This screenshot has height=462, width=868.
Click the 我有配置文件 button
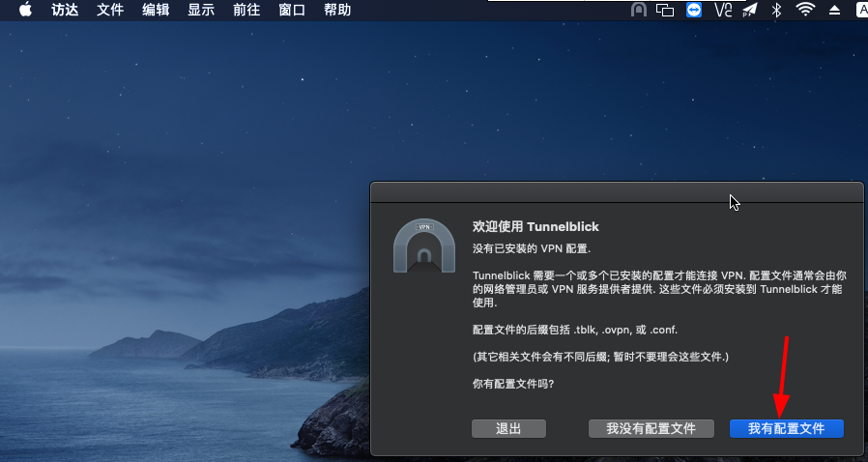coord(787,428)
